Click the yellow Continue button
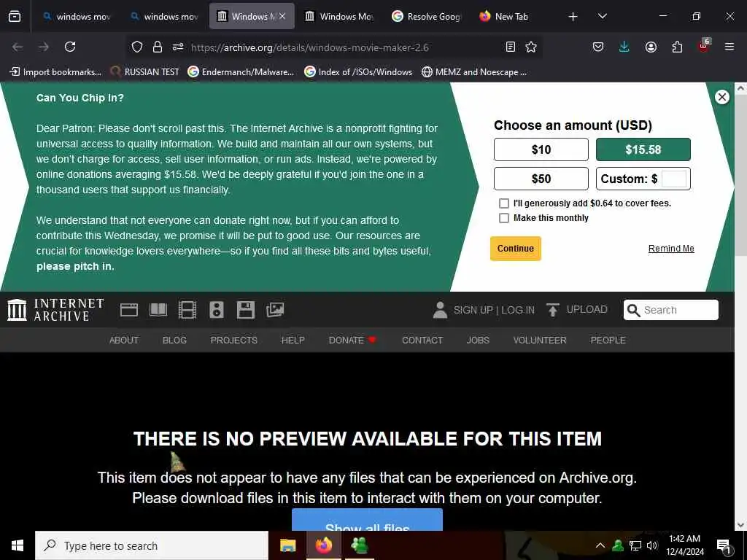Screen dimensions: 747x560 (x=516, y=249)
